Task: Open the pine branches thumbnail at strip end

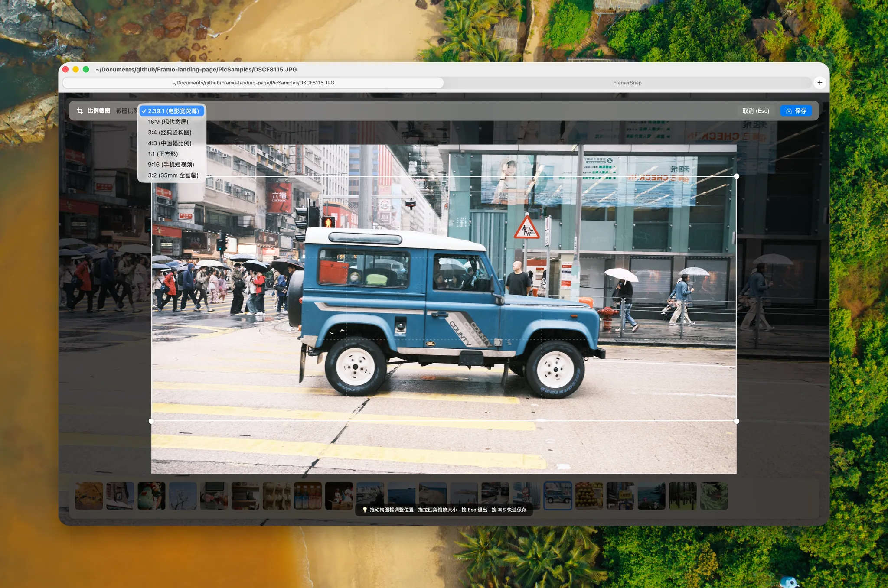Action: (714, 496)
